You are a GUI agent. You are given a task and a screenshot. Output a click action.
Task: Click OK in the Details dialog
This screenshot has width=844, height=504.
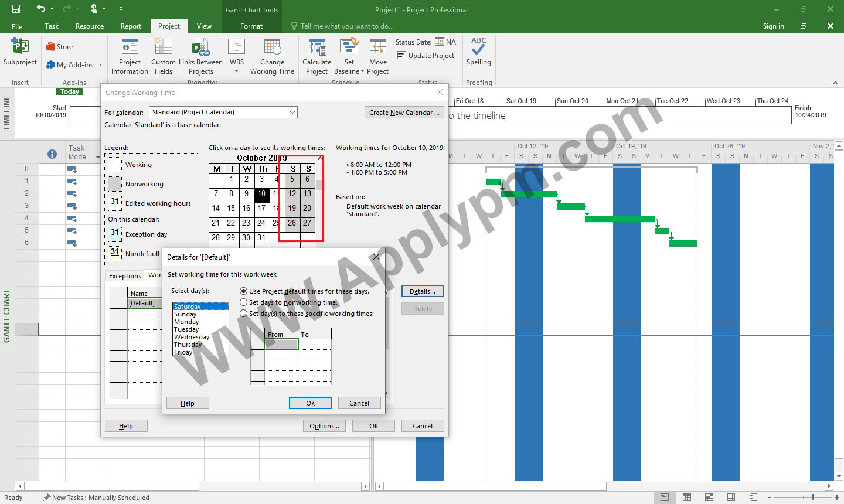pos(310,403)
